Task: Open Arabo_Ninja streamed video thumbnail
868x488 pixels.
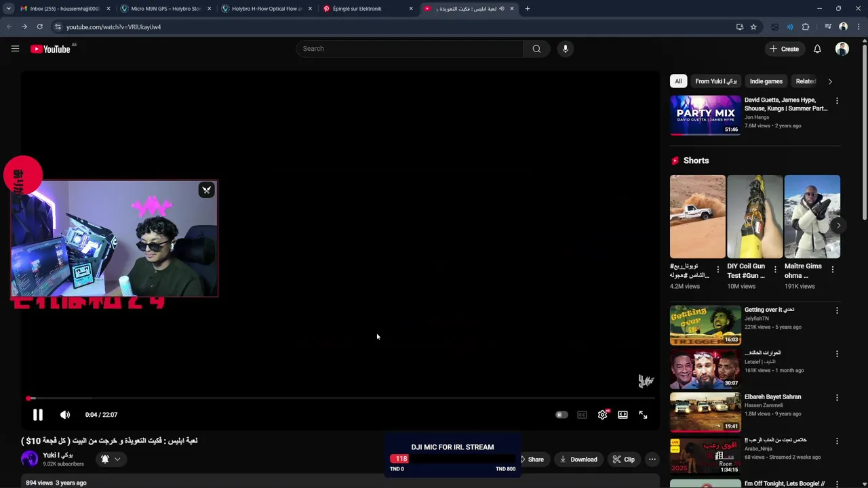Action: [705, 456]
